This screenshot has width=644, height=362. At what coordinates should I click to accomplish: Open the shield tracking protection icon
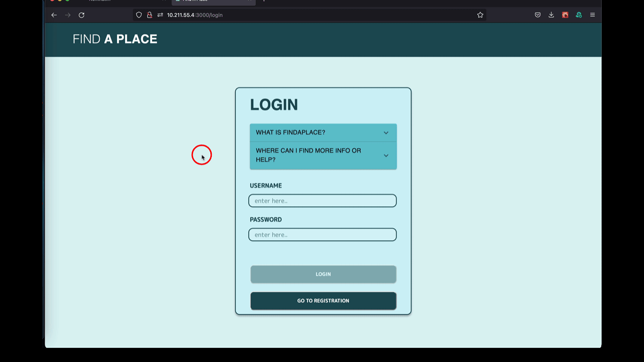[x=139, y=15]
